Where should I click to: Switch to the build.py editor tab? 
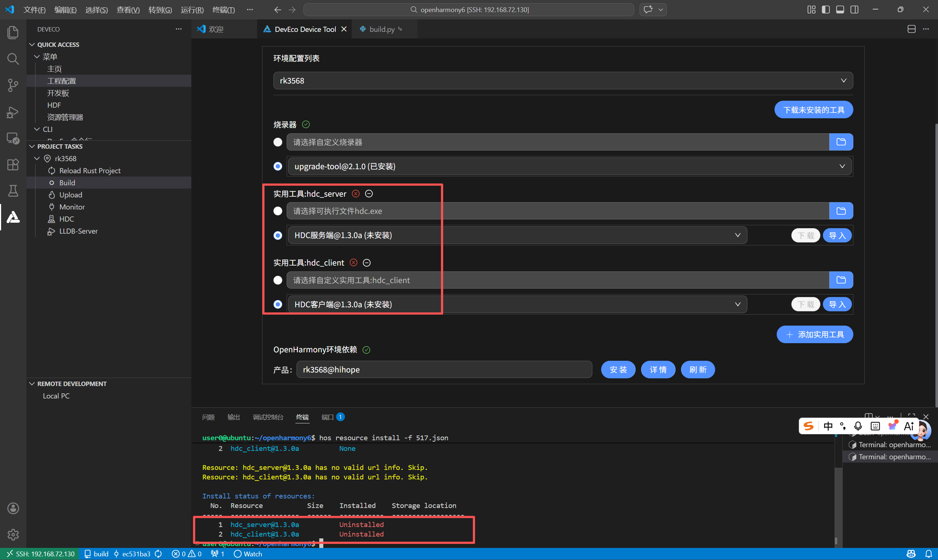tap(381, 29)
